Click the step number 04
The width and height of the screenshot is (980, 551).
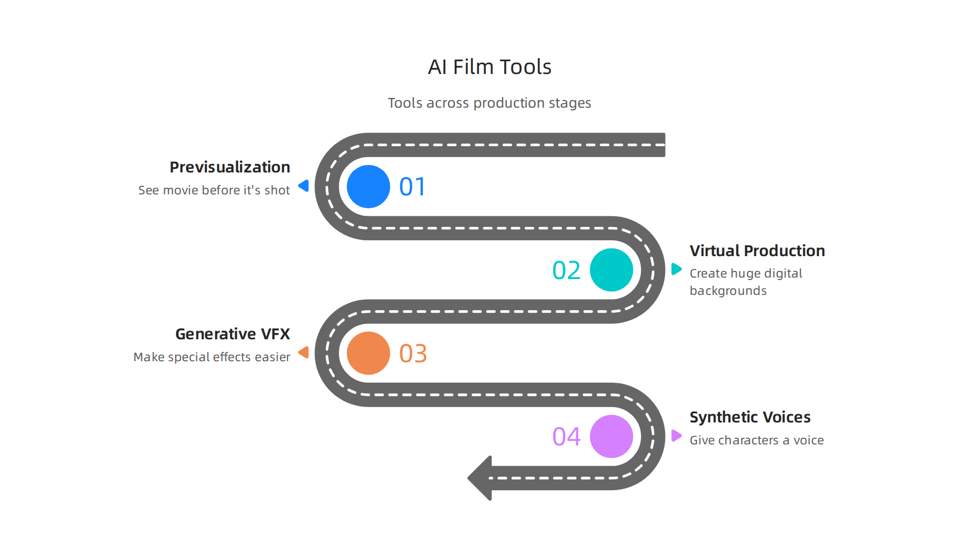point(567,437)
